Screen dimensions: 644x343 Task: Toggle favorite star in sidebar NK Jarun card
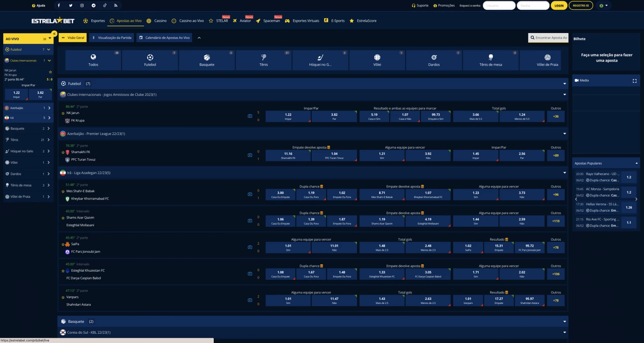[x=50, y=72]
